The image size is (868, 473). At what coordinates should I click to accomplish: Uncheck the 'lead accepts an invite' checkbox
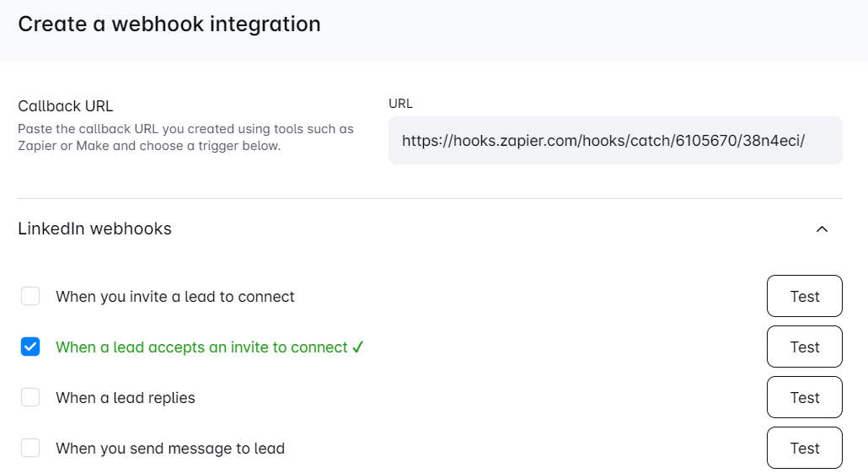[x=30, y=347]
